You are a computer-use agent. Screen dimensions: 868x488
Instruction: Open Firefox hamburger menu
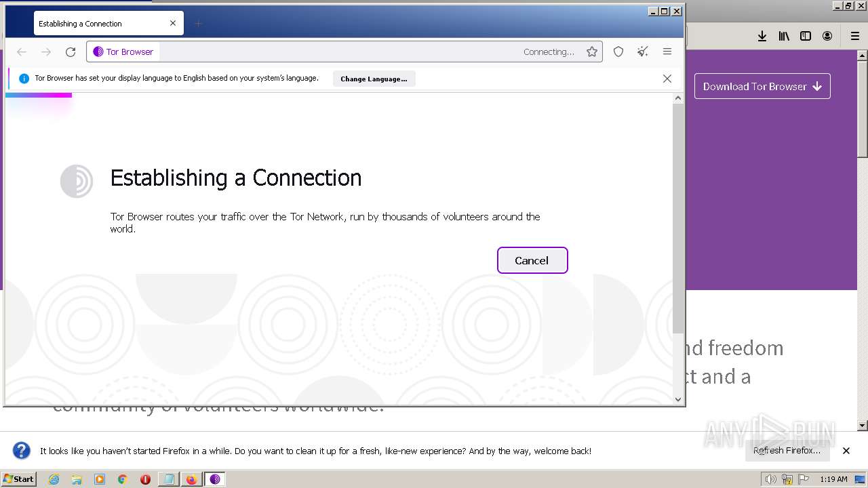click(855, 36)
